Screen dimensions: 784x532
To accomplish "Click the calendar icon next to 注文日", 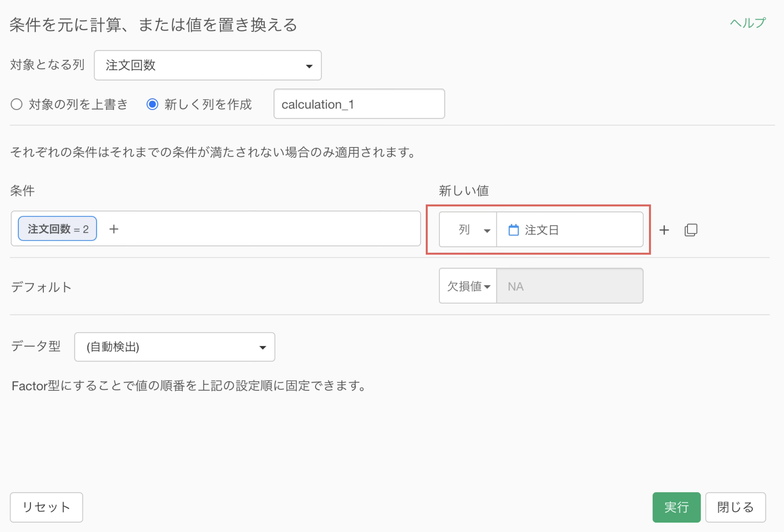I will coord(513,230).
